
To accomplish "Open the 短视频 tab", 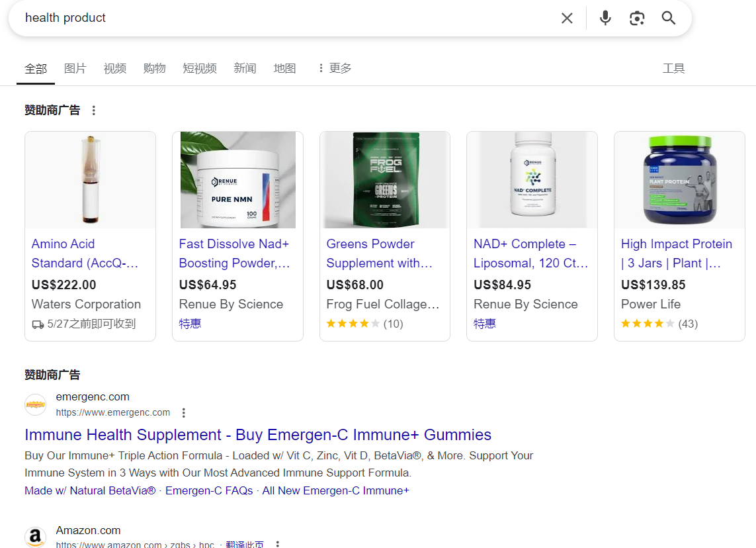I will pos(200,69).
